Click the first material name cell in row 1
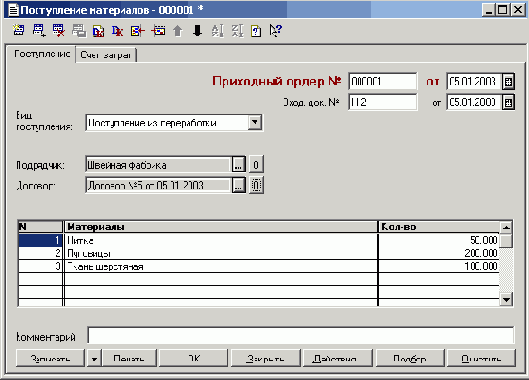529x380 pixels. coord(221,240)
